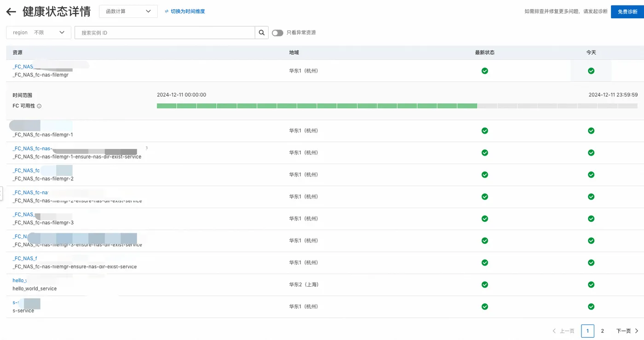644x340 pixels.
Task: Click latest status icon for _FC_NAS_fc-nas-filemgr-3 row
Action: click(484, 219)
